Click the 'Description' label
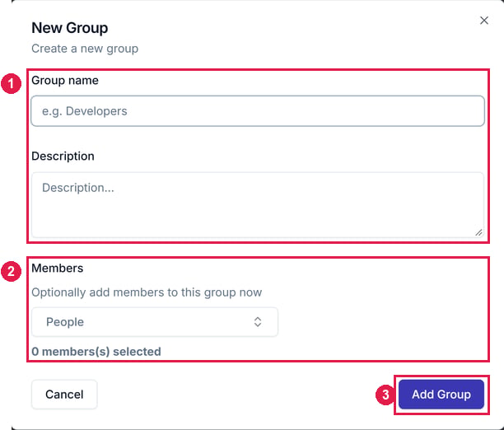The width and height of the screenshot is (504, 430). point(63,156)
